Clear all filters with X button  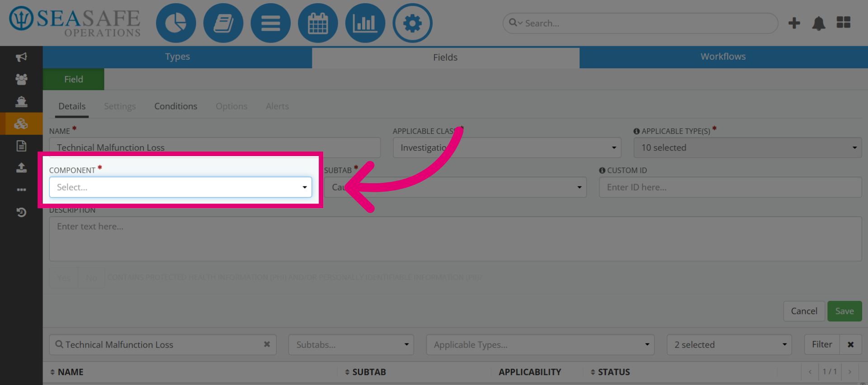[850, 345]
